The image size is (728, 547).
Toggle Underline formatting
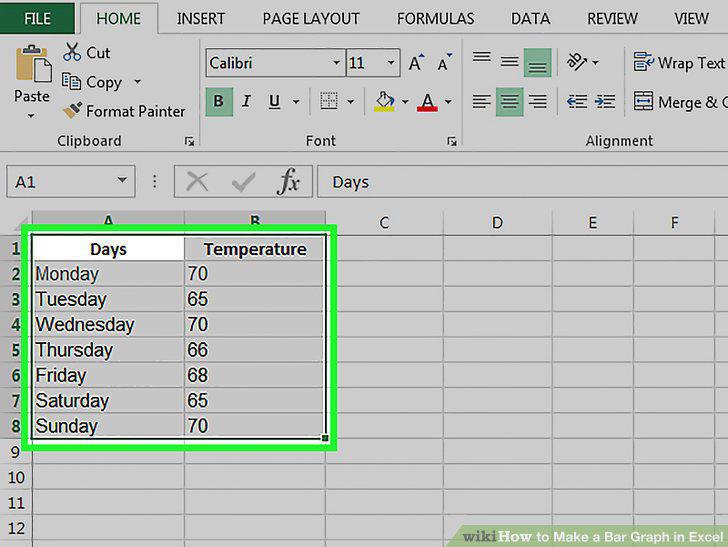274,101
